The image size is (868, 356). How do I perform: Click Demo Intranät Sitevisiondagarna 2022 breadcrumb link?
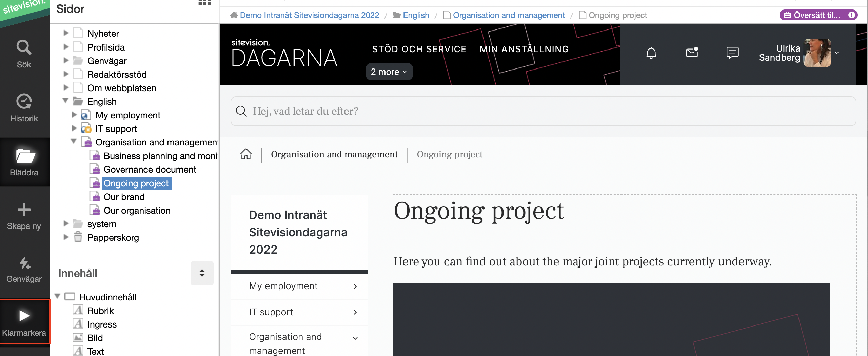309,15
